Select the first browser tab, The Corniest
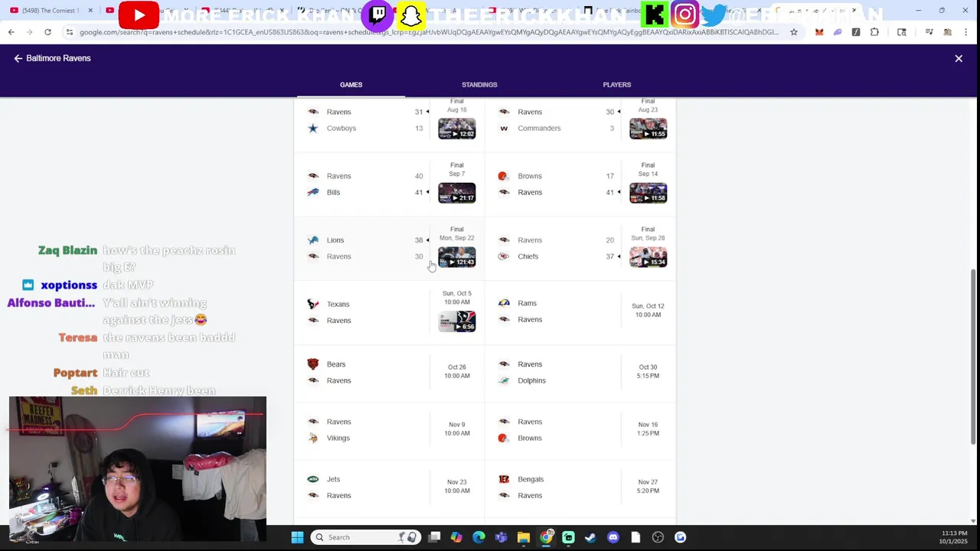This screenshot has height=551, width=980. point(51,11)
